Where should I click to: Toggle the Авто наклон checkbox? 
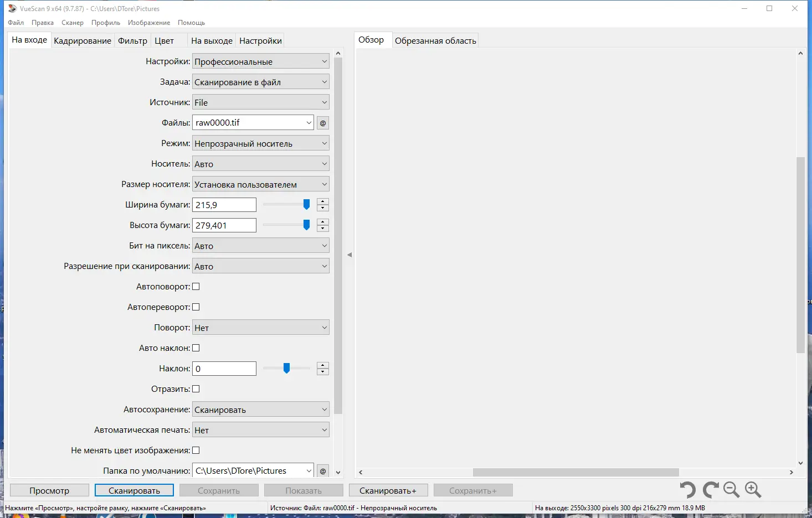pos(196,348)
